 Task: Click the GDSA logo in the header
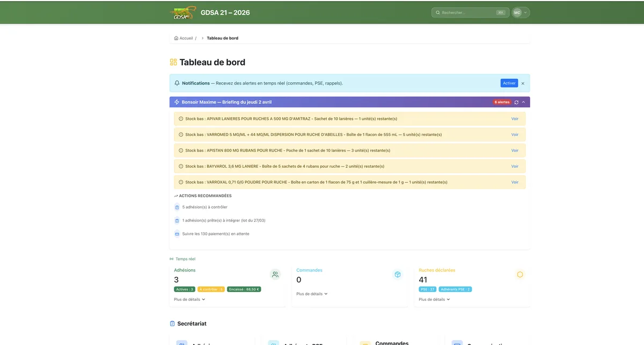(182, 12)
